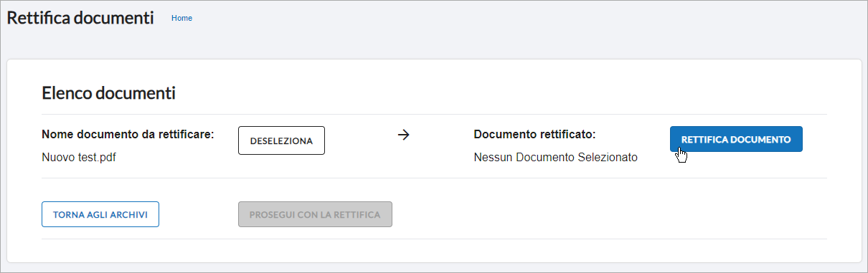Proceed with the rectification button
Screen dimensions: 868x273
(x=315, y=214)
